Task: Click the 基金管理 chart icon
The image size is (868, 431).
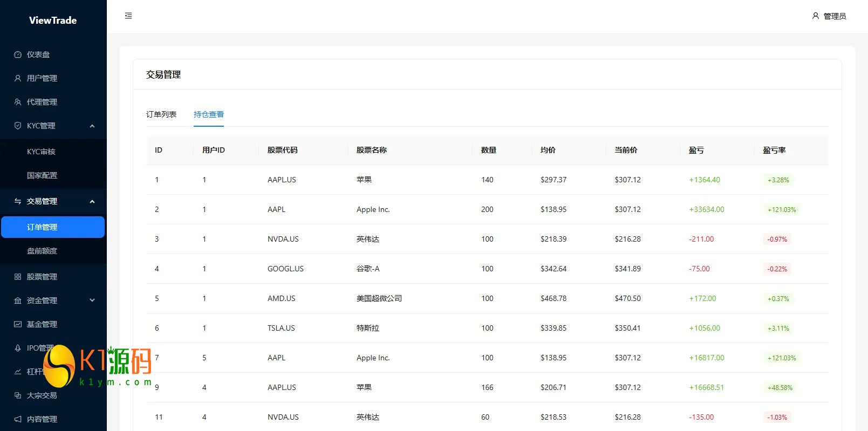Action: pos(18,324)
